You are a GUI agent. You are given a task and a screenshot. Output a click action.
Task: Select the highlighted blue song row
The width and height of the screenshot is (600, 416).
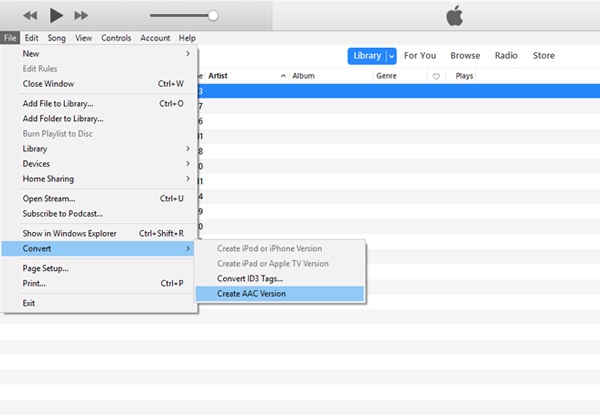coord(399,91)
